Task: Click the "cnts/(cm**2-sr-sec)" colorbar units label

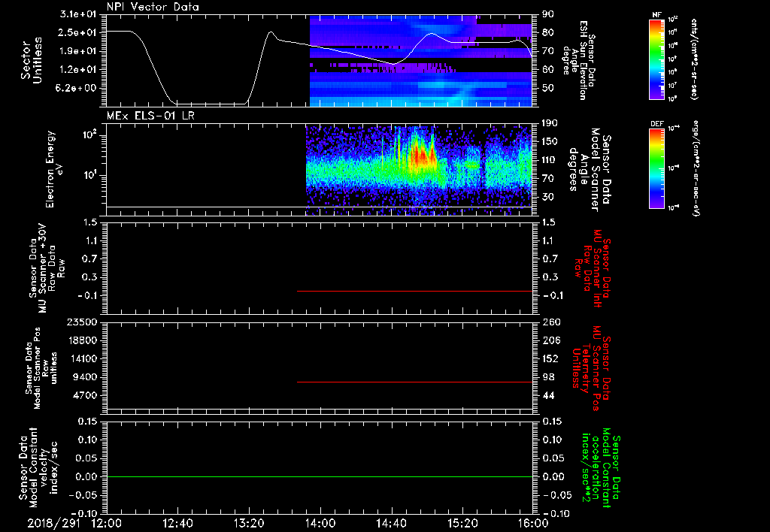Action: [x=694, y=59]
